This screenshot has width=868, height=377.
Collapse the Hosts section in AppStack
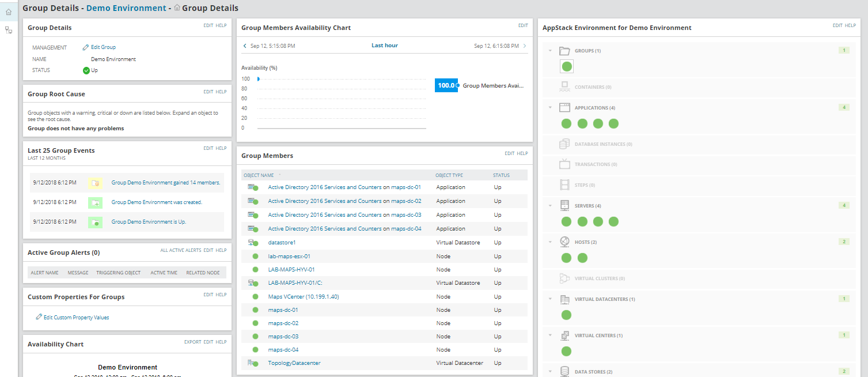tap(550, 242)
